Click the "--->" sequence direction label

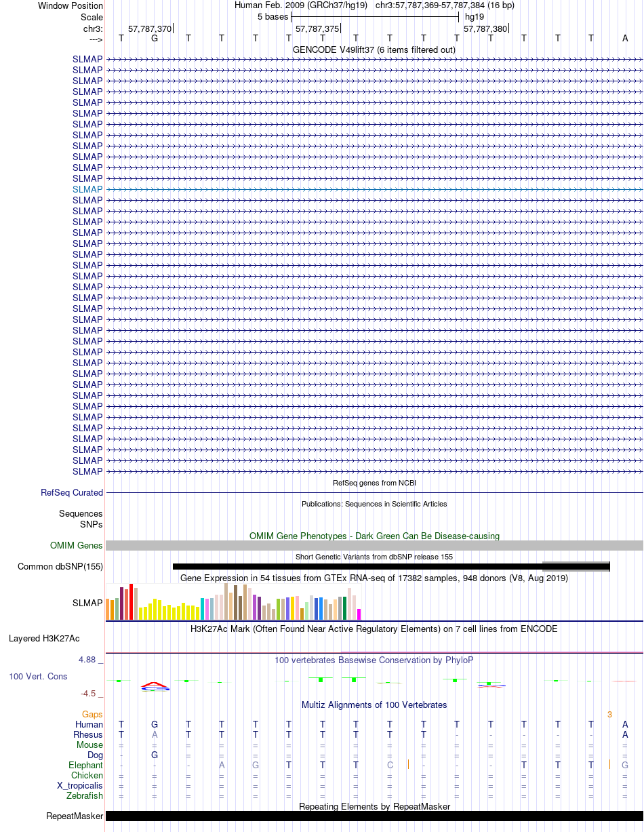(96, 39)
